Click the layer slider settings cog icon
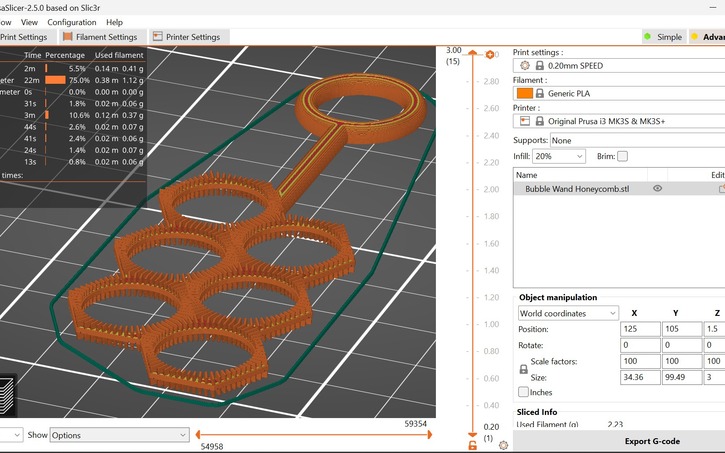 point(504,445)
